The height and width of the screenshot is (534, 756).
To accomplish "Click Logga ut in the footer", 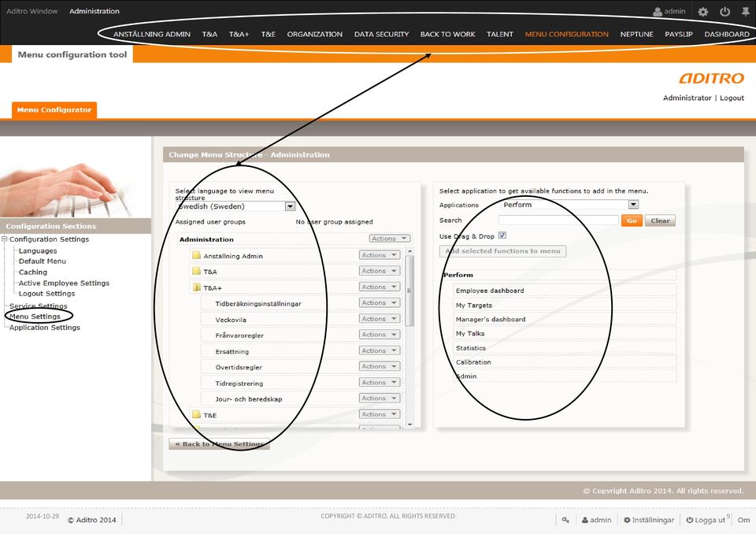I will point(706,520).
